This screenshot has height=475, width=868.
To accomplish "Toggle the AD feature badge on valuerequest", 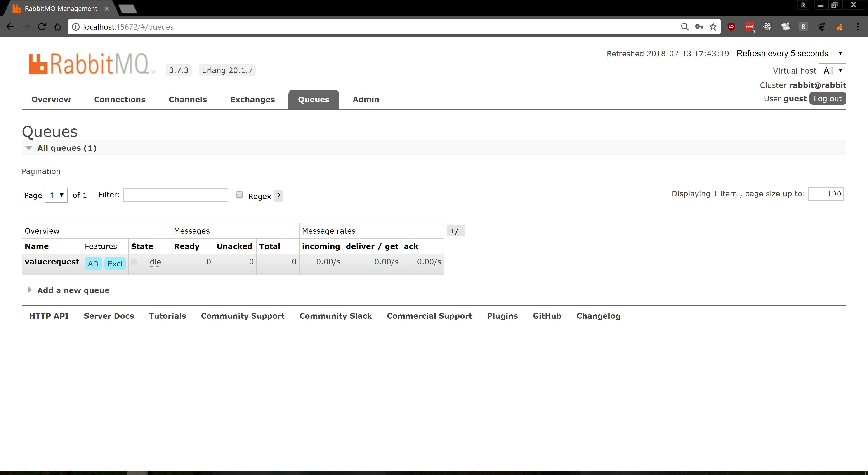I will click(93, 263).
